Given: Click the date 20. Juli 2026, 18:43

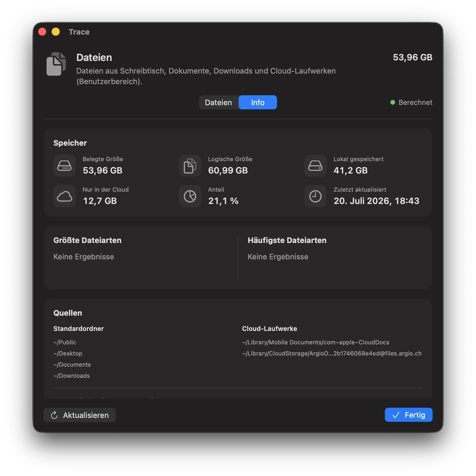Looking at the screenshot, I should (x=377, y=201).
